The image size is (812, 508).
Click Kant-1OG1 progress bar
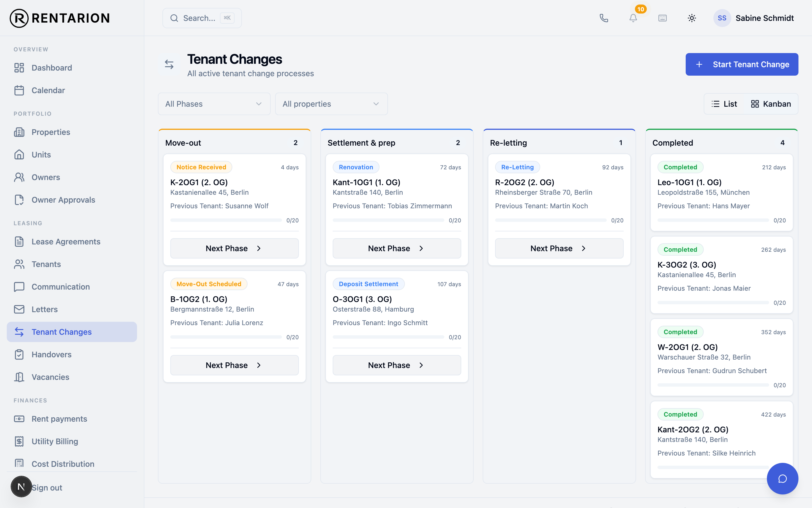388,220
